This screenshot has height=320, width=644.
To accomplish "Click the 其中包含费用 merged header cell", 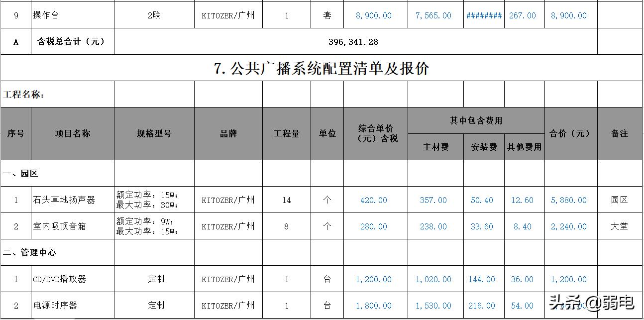I will 475,118.
